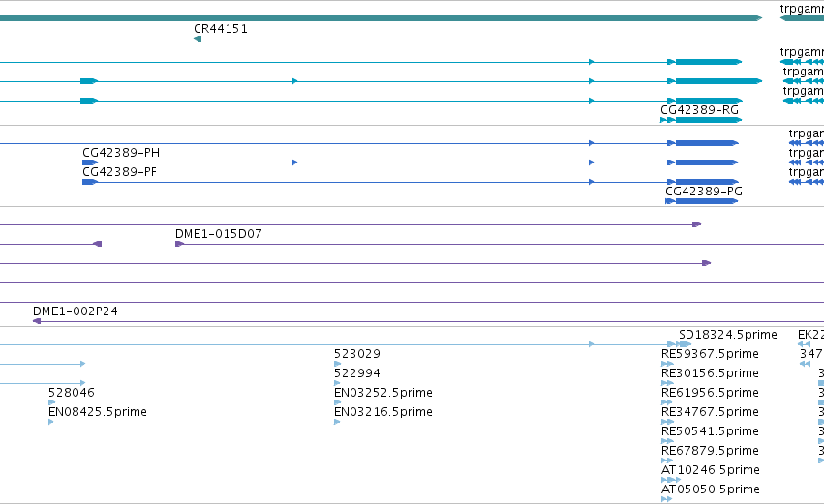The width and height of the screenshot is (824, 504).
Task: Select the CG42389-RG transcript label
Action: [699, 110]
